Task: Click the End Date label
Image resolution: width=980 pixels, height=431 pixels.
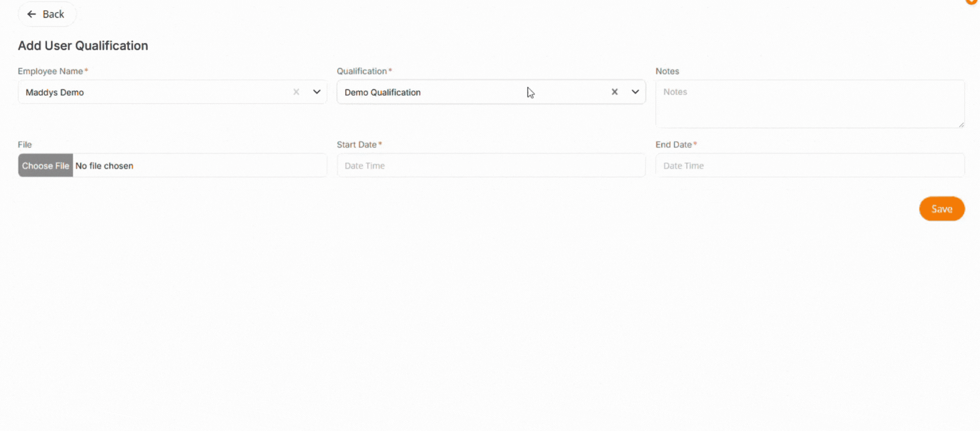Action: coord(673,145)
